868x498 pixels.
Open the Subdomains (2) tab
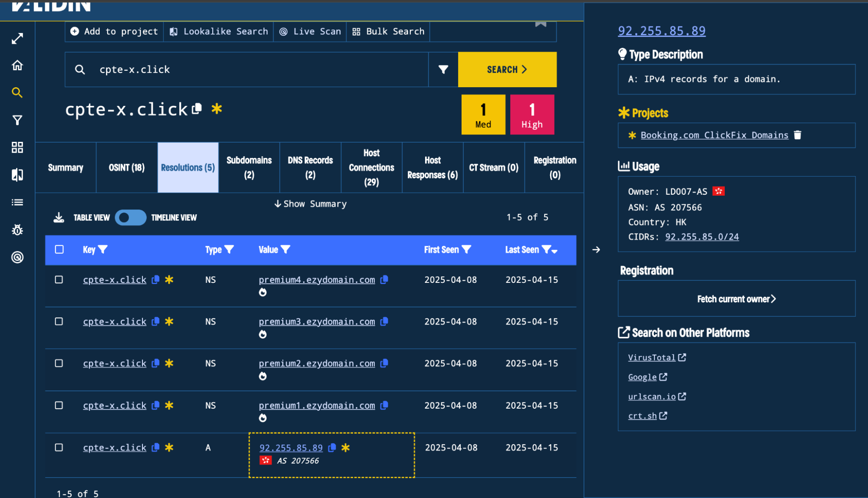pyautogui.click(x=249, y=167)
